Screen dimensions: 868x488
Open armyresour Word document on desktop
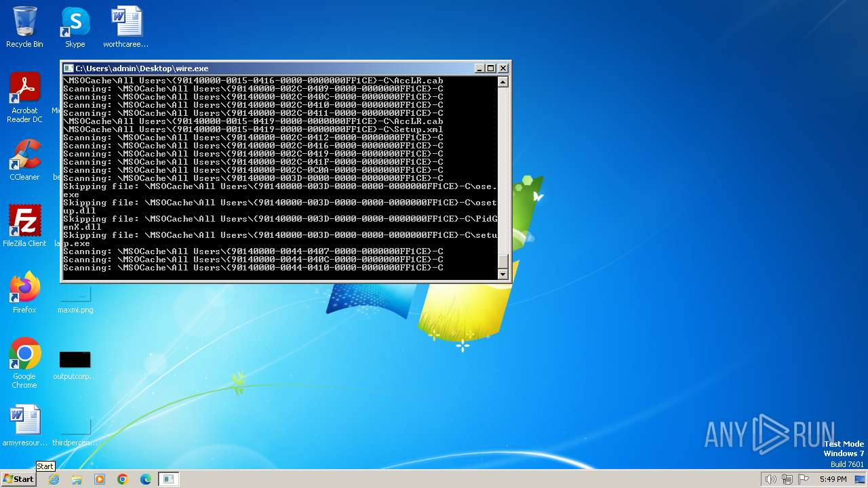click(25, 426)
